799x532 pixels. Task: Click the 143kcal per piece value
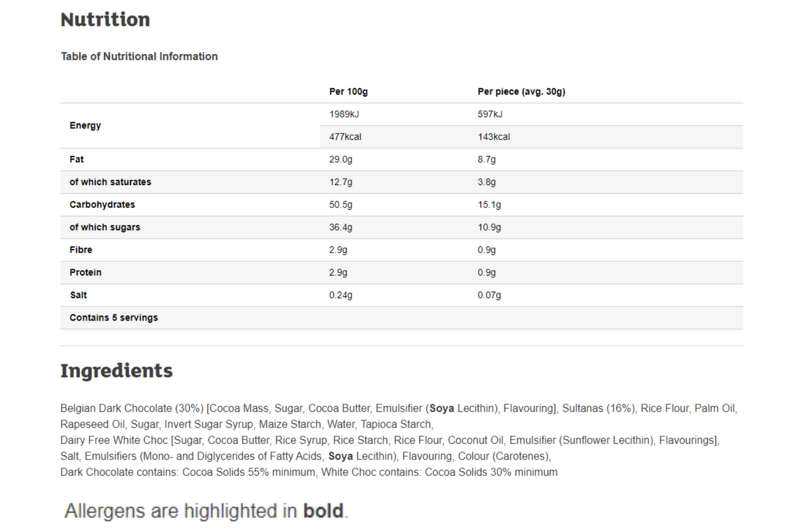pyautogui.click(x=494, y=137)
